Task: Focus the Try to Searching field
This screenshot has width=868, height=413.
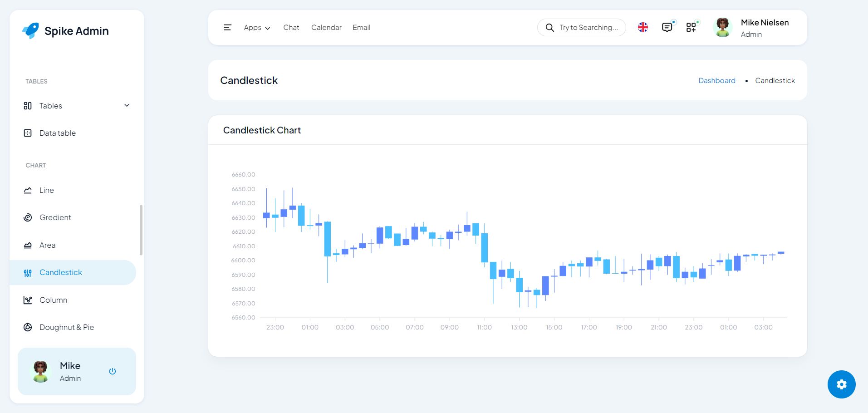Action: [x=588, y=28]
